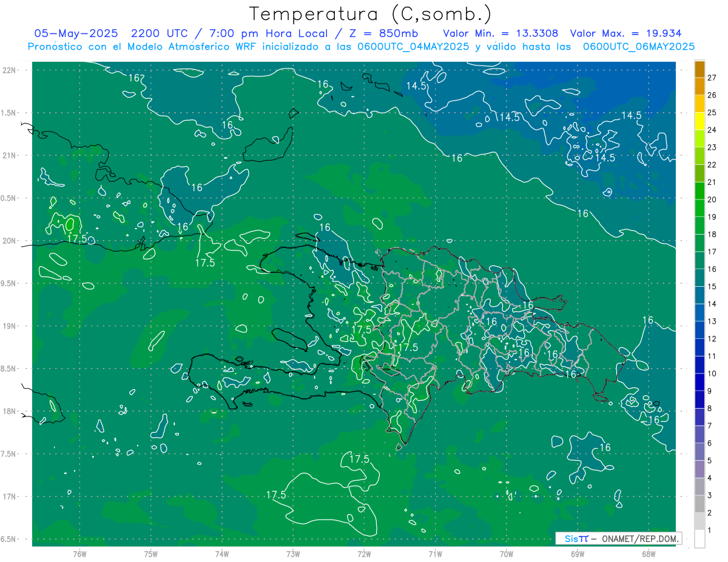Click the "0600UTC_04MAY2025" initialization time
Viewport: 728px width, 562px height.
413,47
